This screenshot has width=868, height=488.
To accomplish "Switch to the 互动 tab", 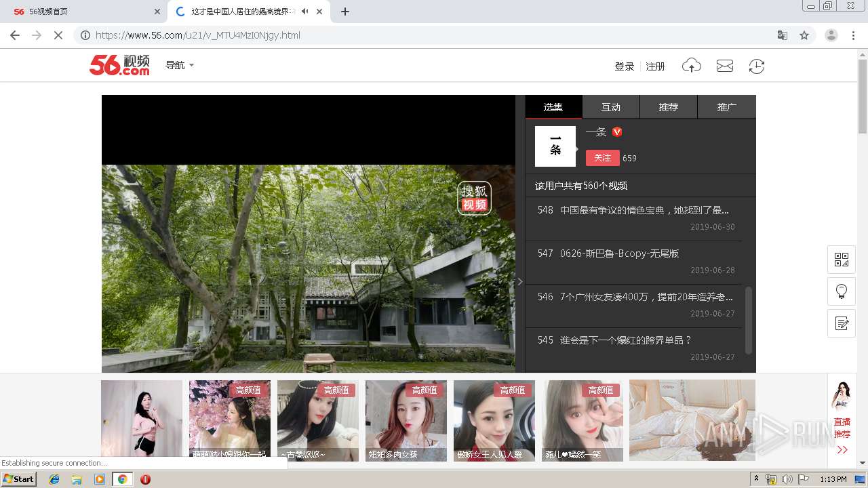I will pos(611,107).
